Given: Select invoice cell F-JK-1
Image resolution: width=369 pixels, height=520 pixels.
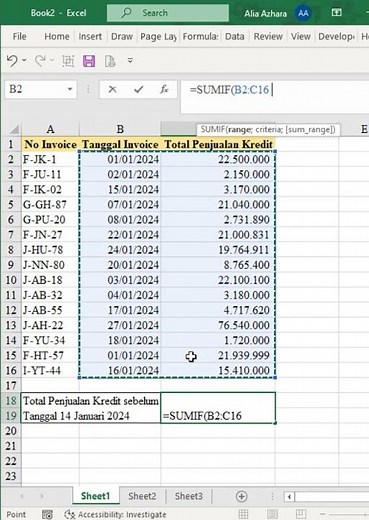Looking at the screenshot, I should [x=50, y=159].
